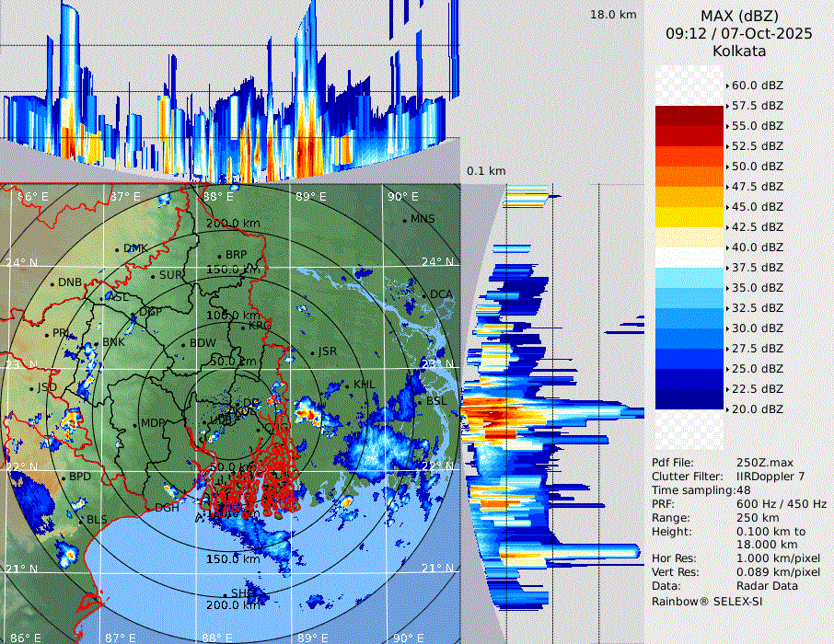Select the dark blue 20.0 dBZ legend swatch
The height and width of the screenshot is (644, 834).
click(689, 398)
